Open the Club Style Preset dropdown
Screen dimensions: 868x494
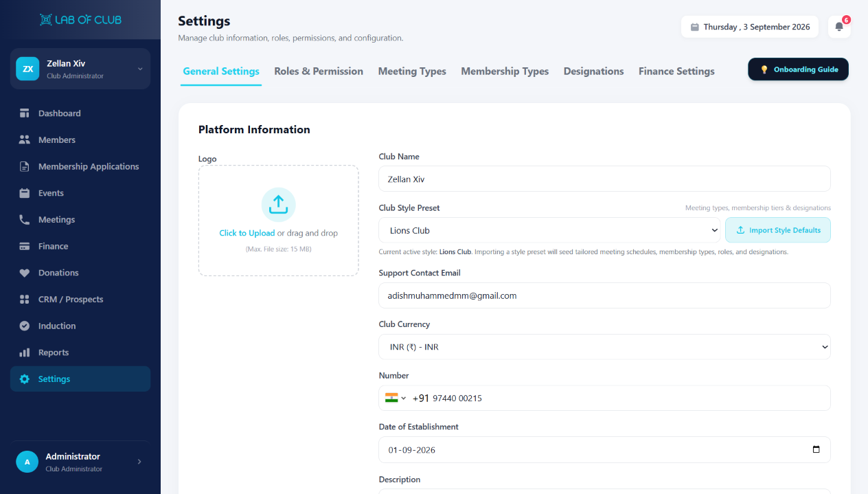tap(549, 230)
